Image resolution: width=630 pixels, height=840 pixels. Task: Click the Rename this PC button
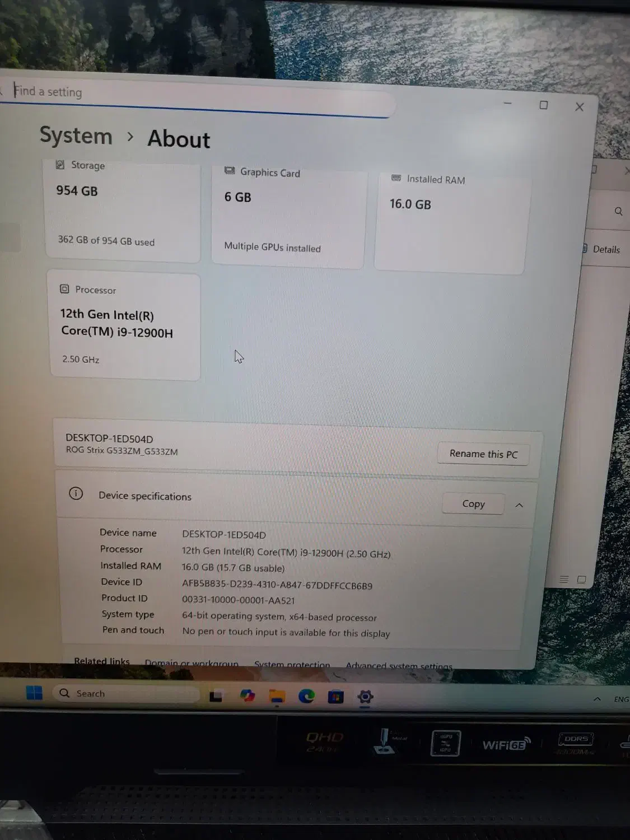pyautogui.click(x=483, y=454)
